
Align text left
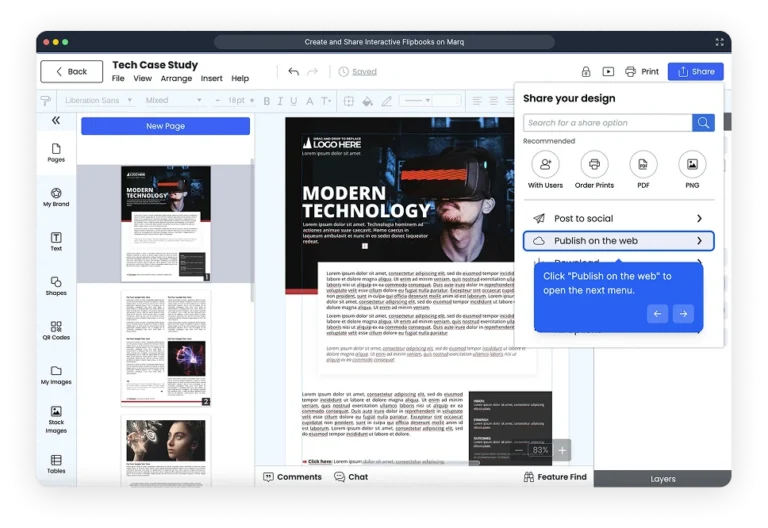[477, 101]
